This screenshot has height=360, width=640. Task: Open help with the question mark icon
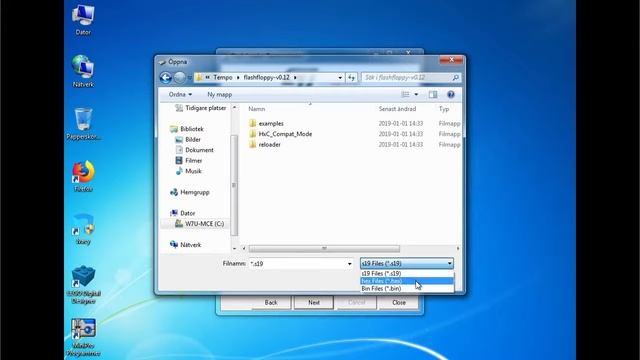[x=451, y=94]
